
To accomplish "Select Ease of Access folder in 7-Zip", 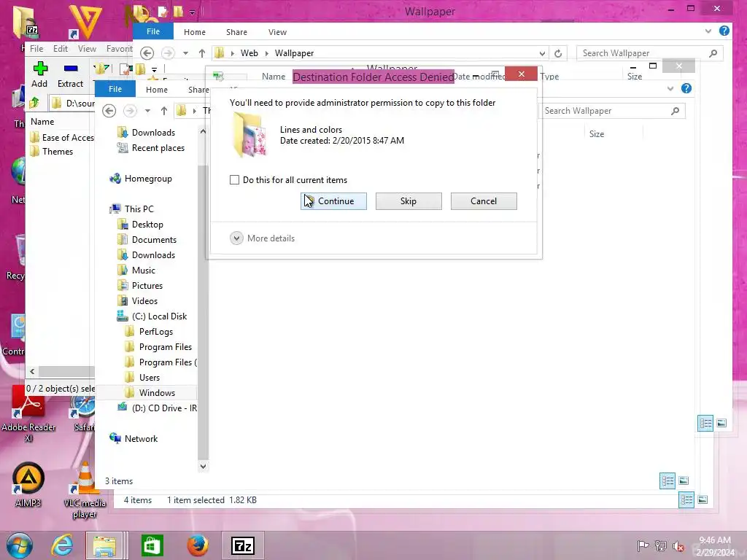I will (62, 138).
